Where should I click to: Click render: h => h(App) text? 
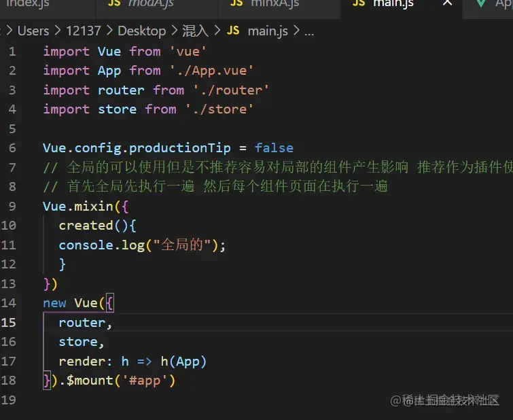point(132,362)
